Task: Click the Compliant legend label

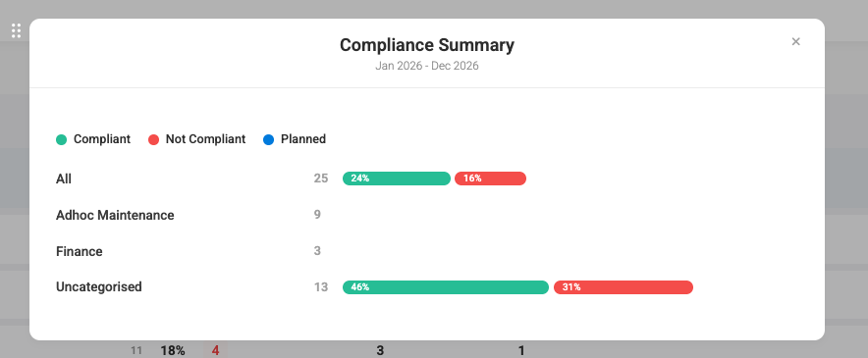Action: 102,139
